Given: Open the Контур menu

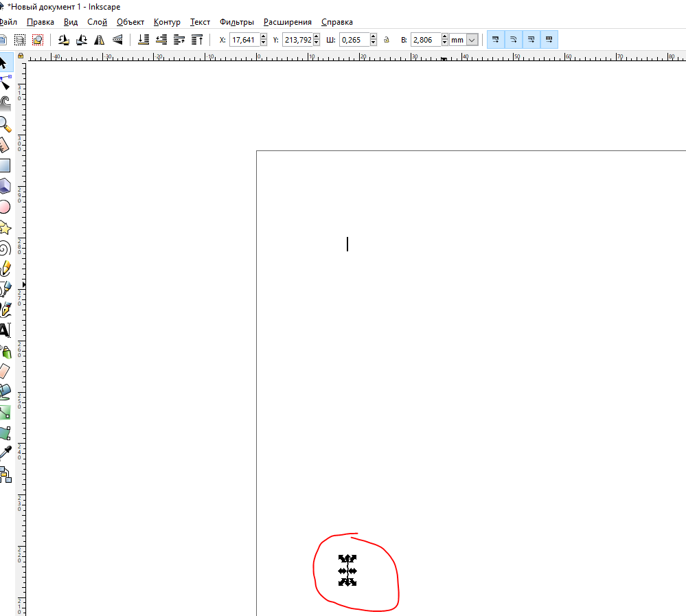Looking at the screenshot, I should pyautogui.click(x=167, y=22).
